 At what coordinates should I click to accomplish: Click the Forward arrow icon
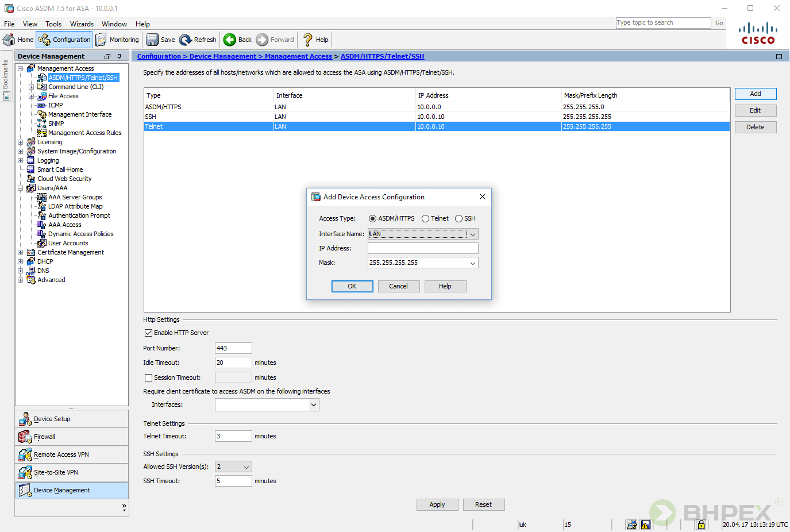click(x=262, y=40)
